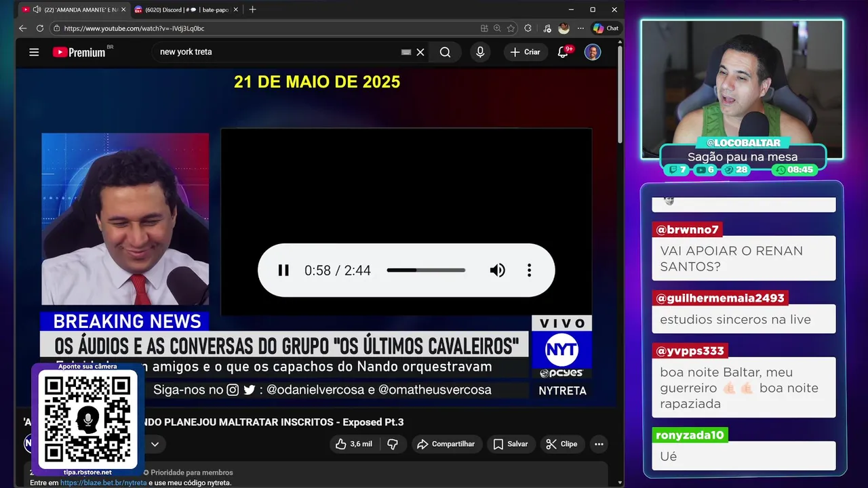
Task: Seek along the audio progress bar
Action: (426, 270)
